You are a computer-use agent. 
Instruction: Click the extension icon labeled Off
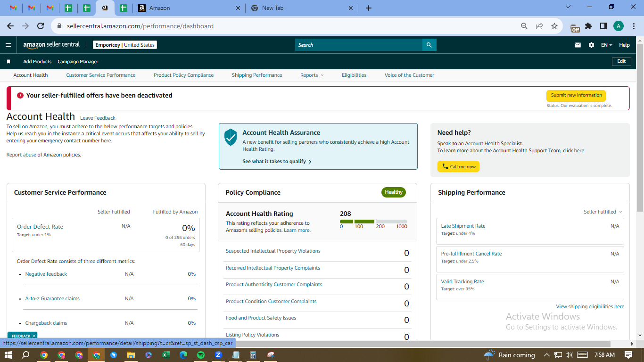coord(575,27)
